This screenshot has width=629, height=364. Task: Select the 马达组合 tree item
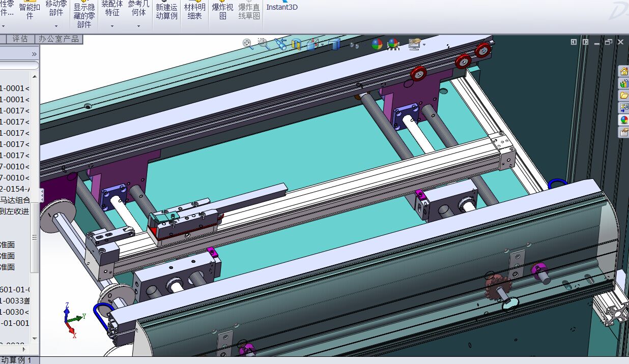click(x=15, y=200)
